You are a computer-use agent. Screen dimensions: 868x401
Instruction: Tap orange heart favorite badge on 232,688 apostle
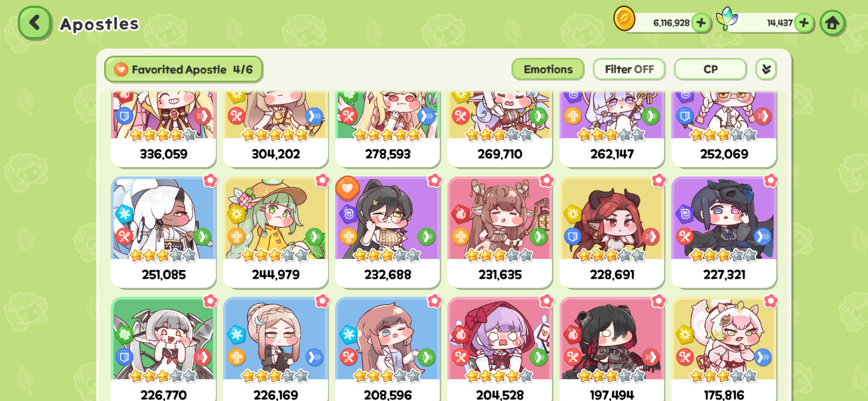(347, 188)
